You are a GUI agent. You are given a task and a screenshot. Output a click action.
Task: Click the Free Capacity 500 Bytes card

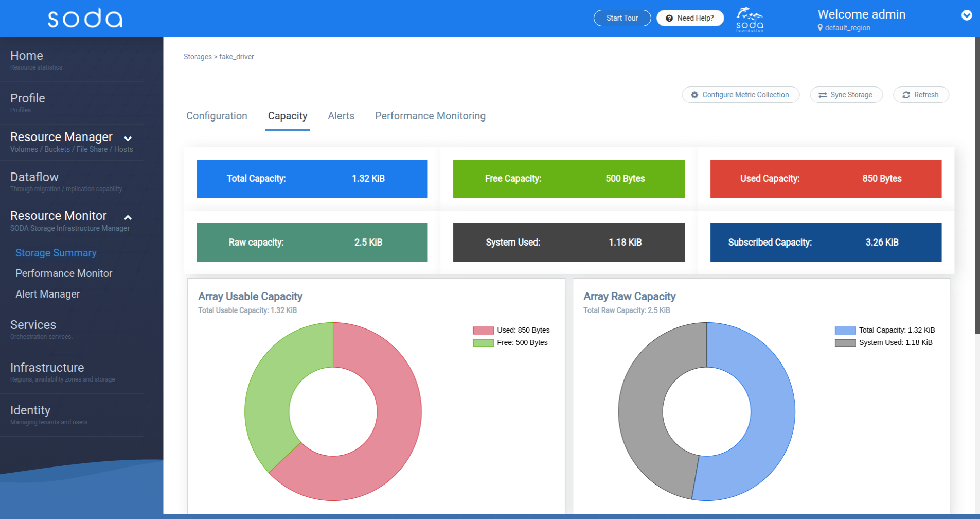click(568, 179)
